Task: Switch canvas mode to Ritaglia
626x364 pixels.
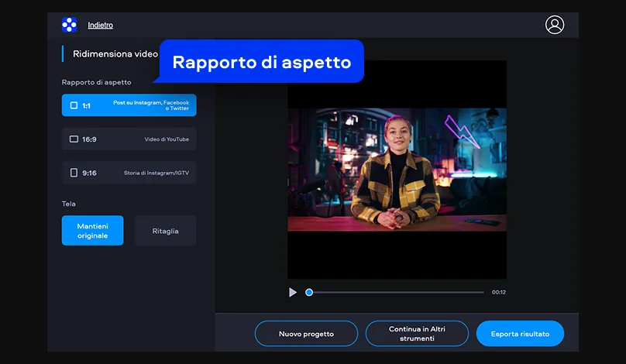Action: tap(165, 231)
